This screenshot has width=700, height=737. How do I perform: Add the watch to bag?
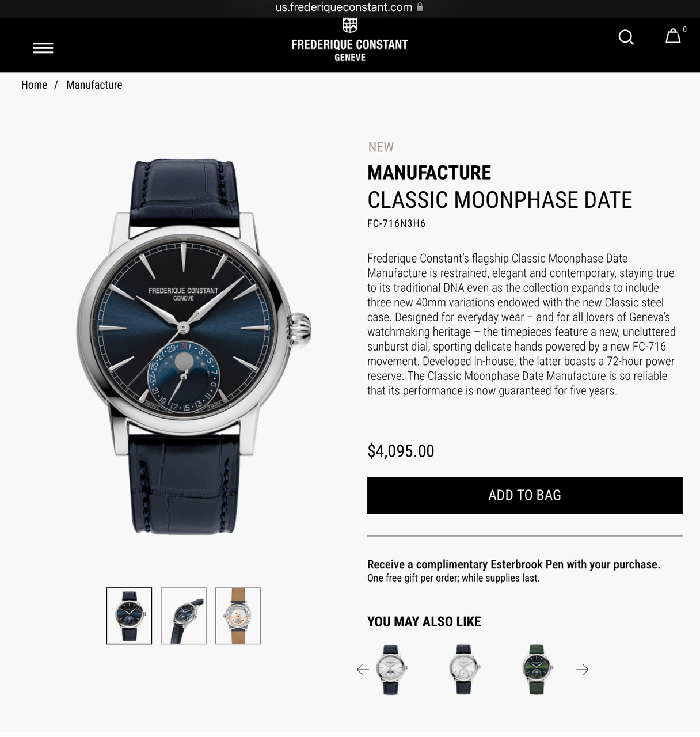point(524,495)
